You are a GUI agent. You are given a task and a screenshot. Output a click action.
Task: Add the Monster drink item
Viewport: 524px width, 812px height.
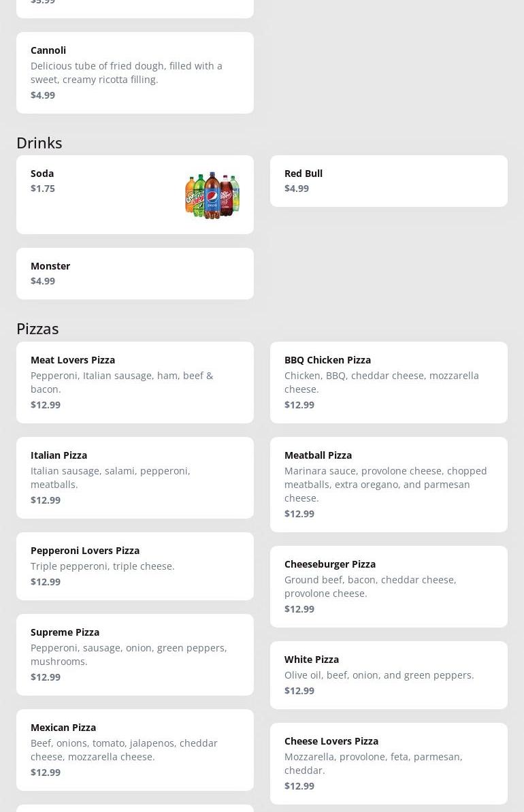(x=135, y=274)
